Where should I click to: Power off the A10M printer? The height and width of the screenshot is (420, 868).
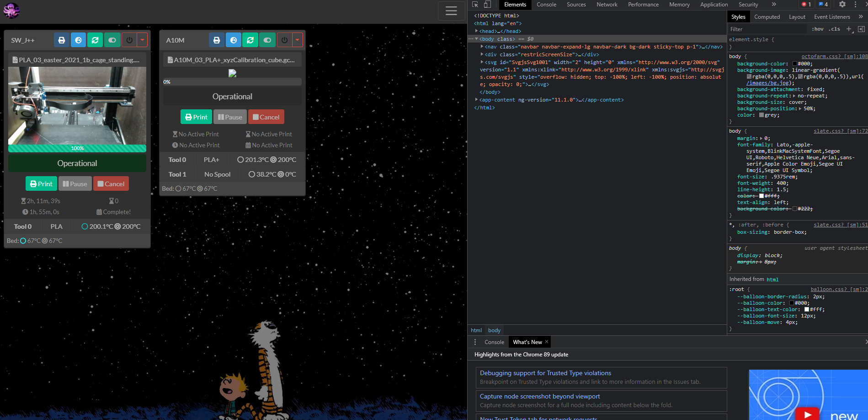pyautogui.click(x=284, y=40)
